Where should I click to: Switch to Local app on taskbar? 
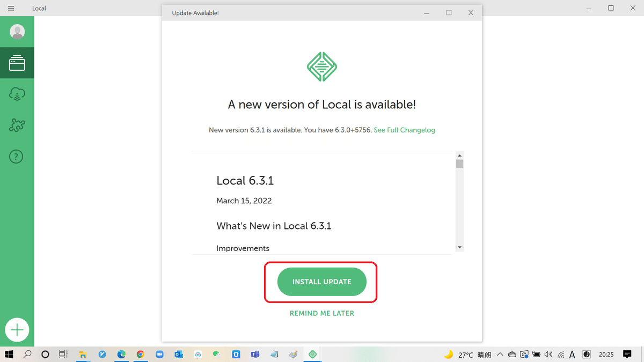(312, 354)
